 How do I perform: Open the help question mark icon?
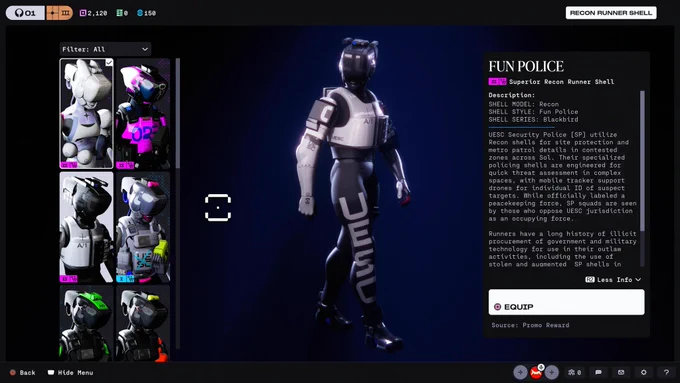(666, 372)
